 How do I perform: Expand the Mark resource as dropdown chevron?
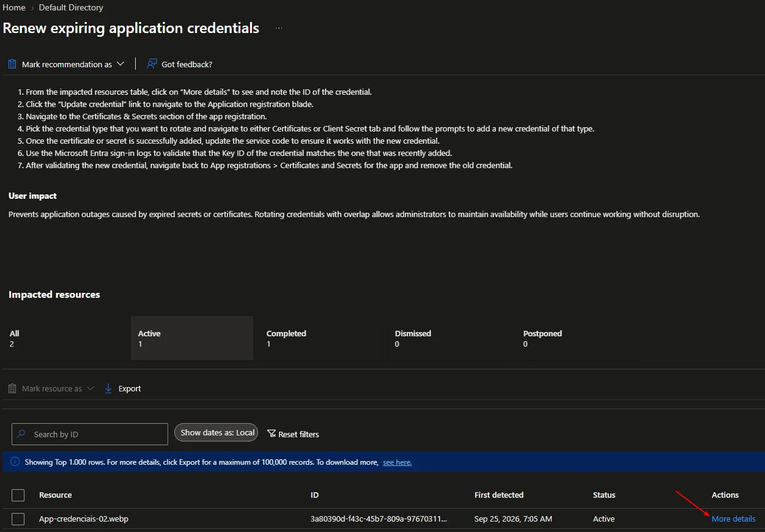coord(91,388)
